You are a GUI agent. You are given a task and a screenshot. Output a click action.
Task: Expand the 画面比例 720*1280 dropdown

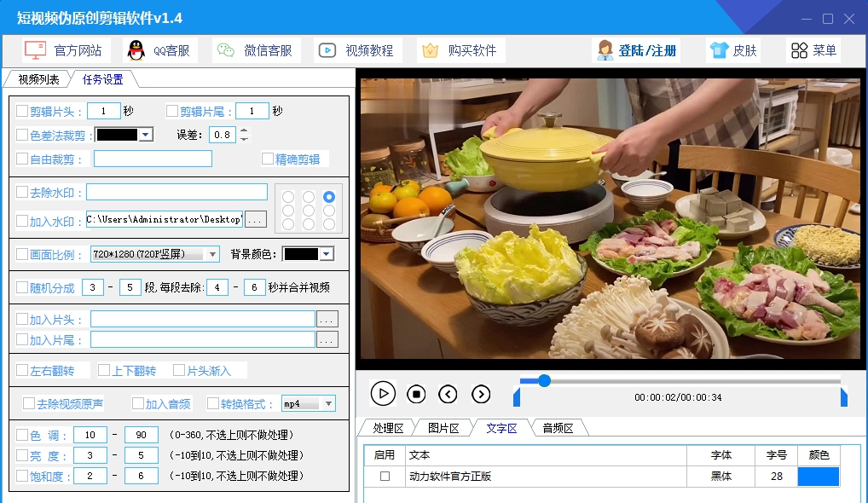[212, 255]
